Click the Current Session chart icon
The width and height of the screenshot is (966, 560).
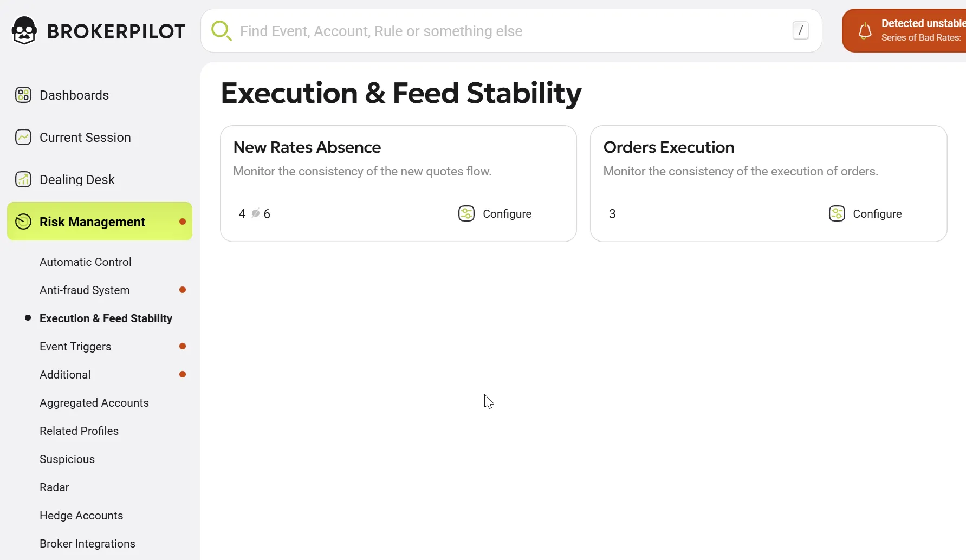[x=23, y=137]
